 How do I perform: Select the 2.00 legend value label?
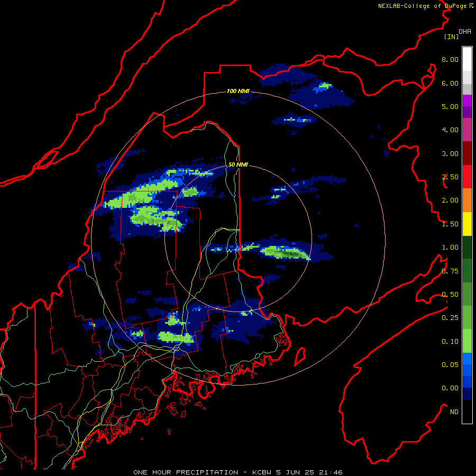click(450, 200)
